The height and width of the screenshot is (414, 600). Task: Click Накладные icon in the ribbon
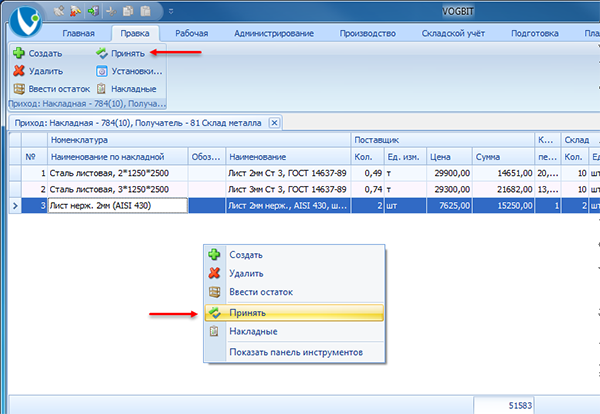(x=101, y=89)
